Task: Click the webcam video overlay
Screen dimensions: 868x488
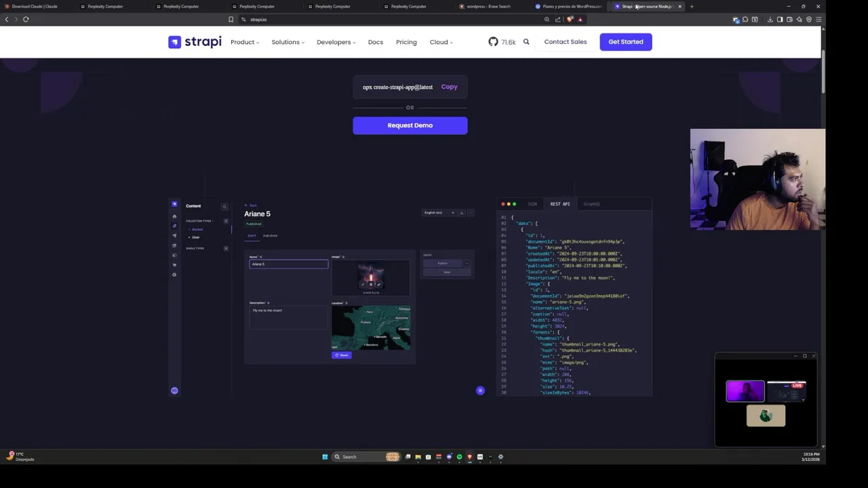Action: pyautogui.click(x=757, y=179)
